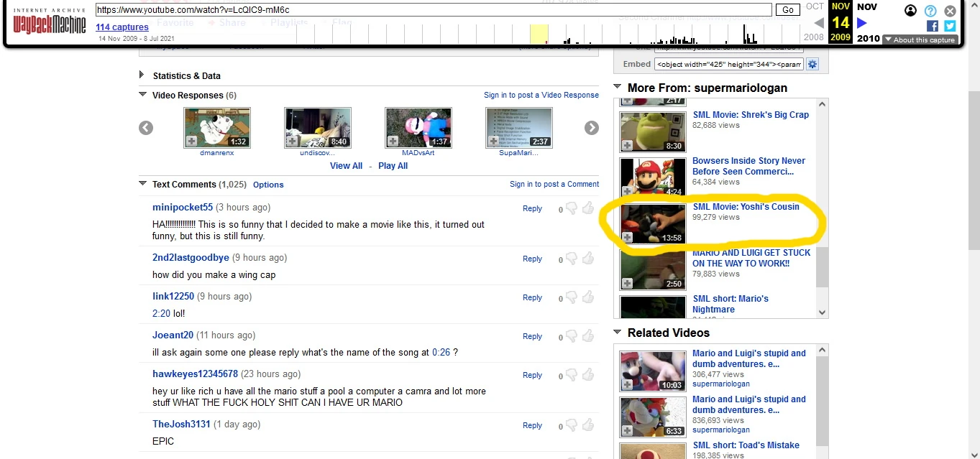
Task: Open the SupaMari... video response thumbnail
Action: click(x=519, y=128)
